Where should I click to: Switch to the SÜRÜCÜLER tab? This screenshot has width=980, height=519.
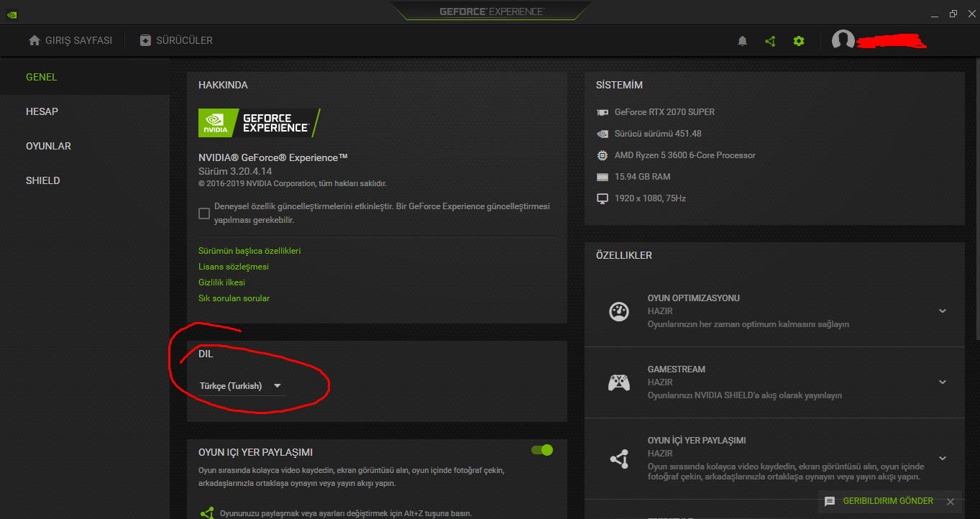pos(176,40)
